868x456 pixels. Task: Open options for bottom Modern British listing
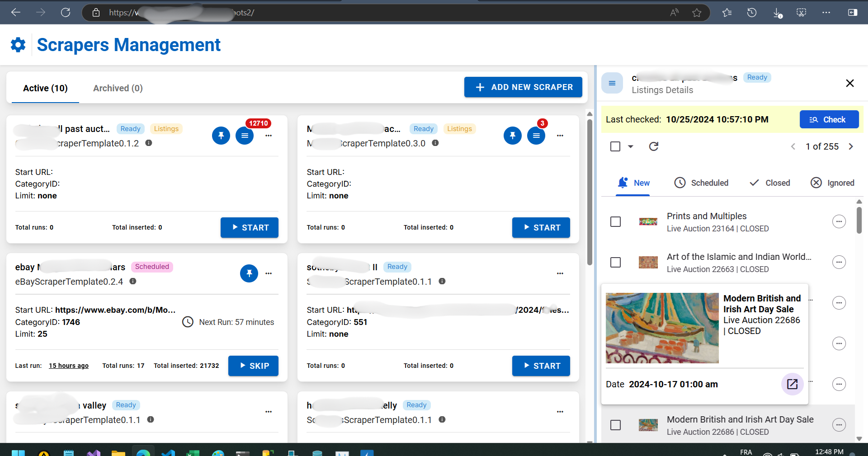(x=839, y=425)
